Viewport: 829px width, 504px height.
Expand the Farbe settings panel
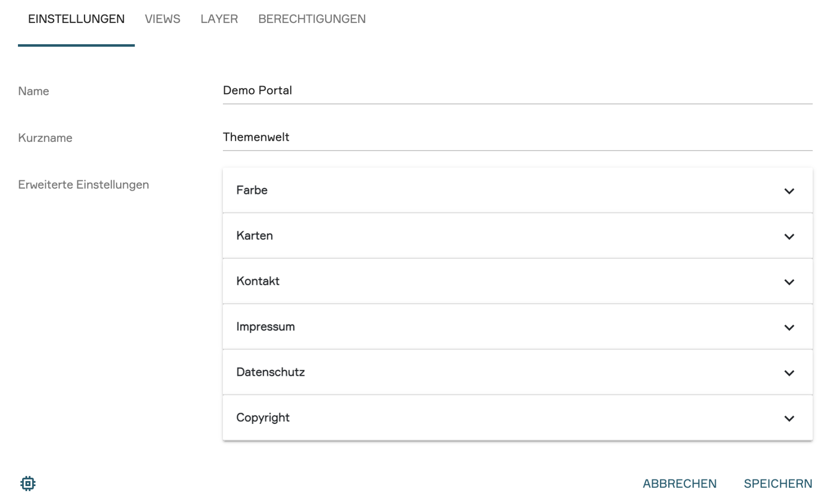point(461,190)
